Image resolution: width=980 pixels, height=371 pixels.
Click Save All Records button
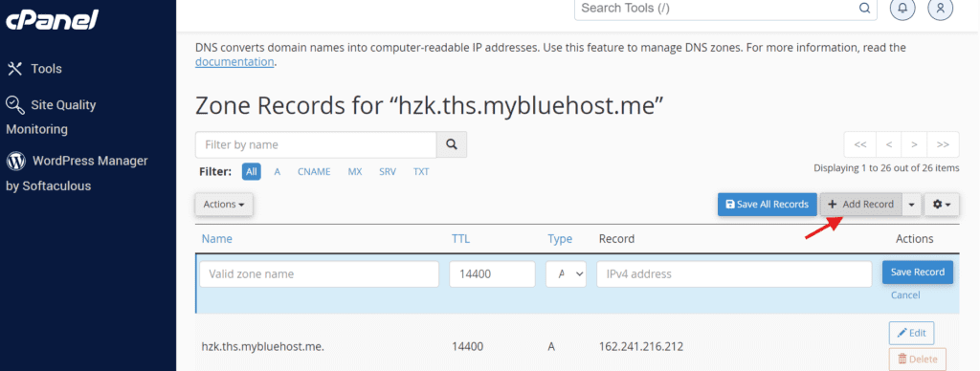point(767,205)
